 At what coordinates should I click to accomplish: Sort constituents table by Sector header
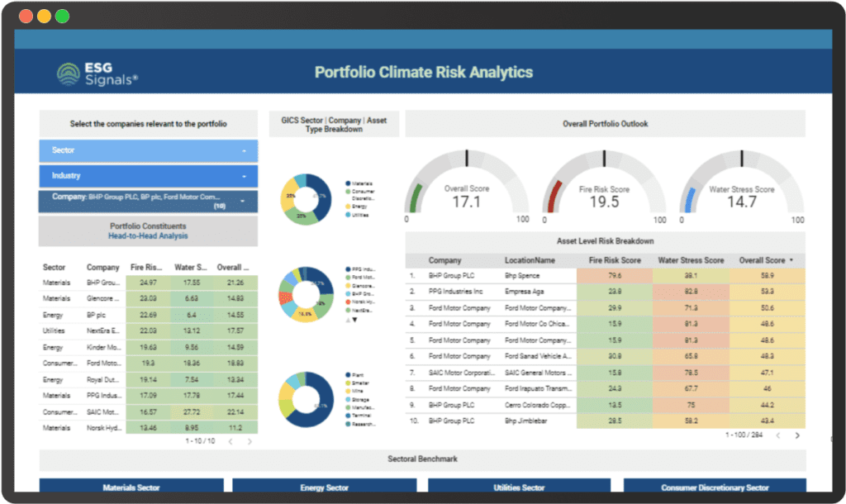tap(54, 267)
